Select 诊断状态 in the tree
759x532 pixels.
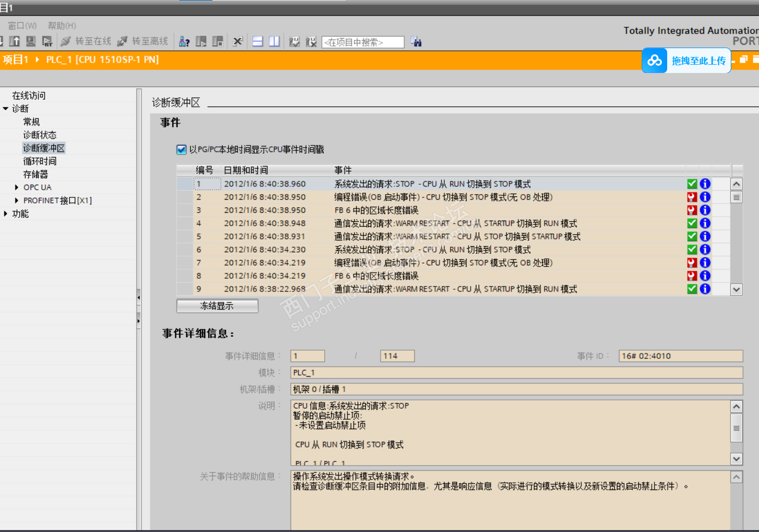[40, 135]
